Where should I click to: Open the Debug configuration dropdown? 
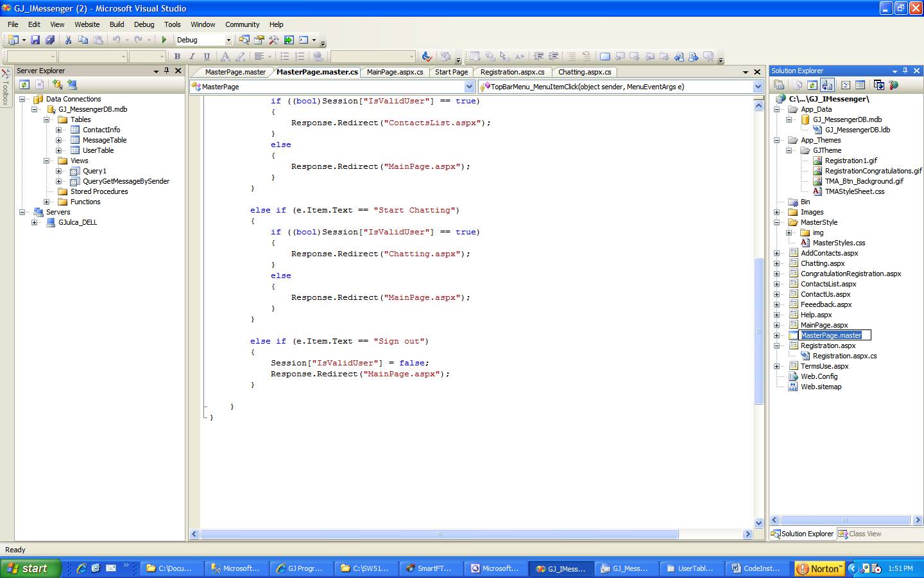pos(228,40)
